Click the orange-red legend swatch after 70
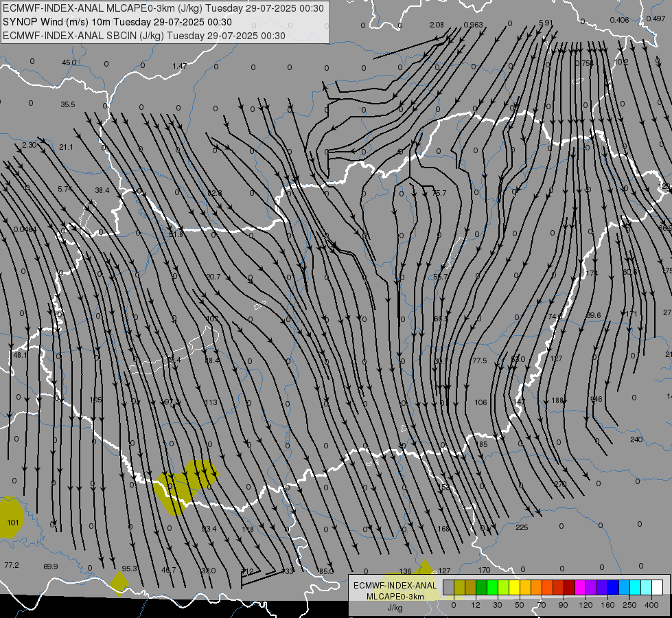Screen dimensions: 672x618 point(547,587)
